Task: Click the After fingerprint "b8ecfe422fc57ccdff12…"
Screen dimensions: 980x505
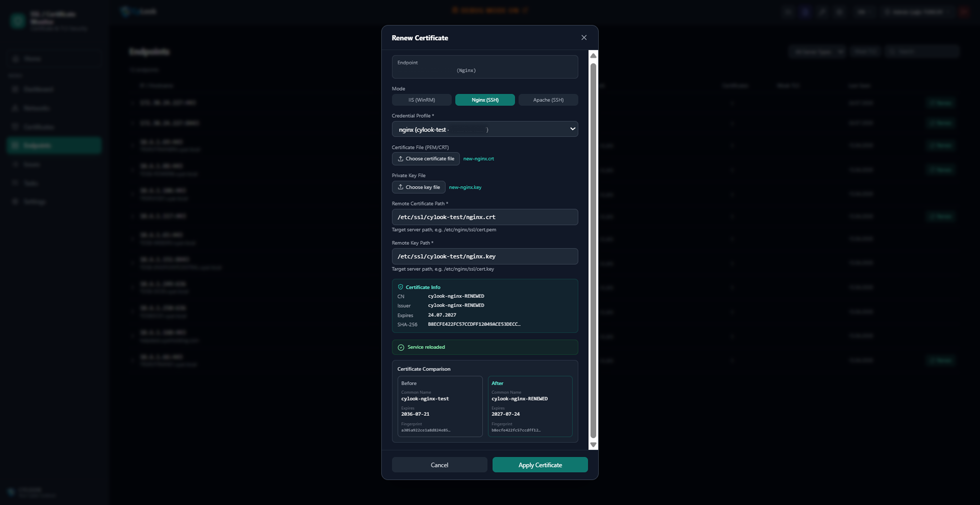Action: 516,430
